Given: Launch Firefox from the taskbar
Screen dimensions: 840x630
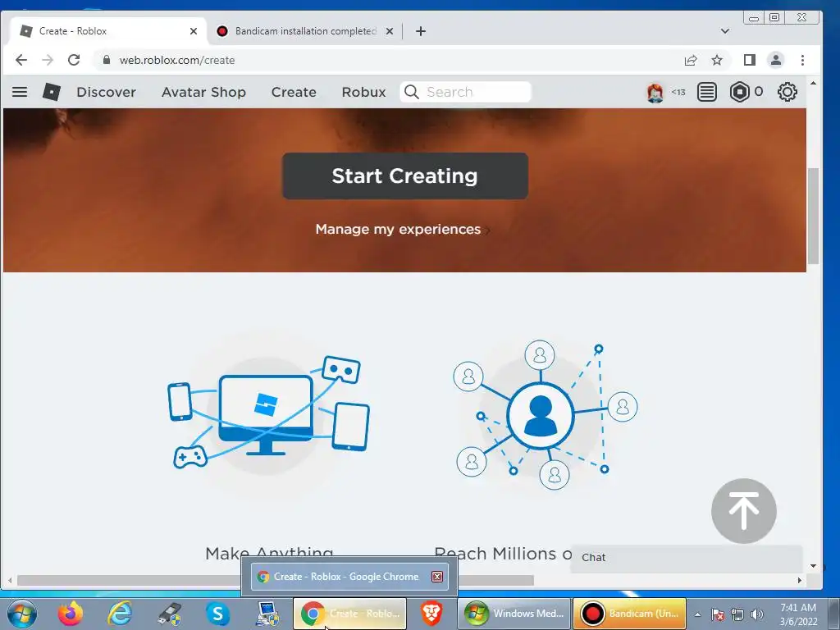Looking at the screenshot, I should pos(71,614).
